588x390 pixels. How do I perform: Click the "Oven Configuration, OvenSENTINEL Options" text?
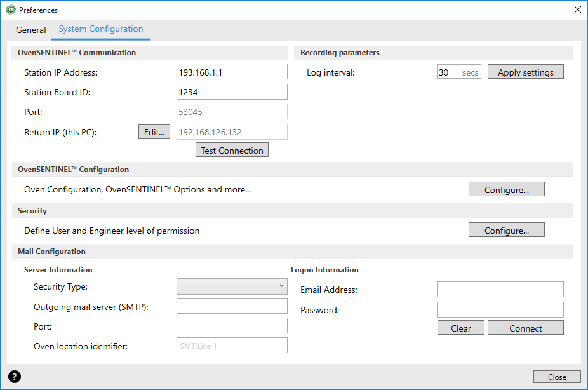pyautogui.click(x=137, y=189)
